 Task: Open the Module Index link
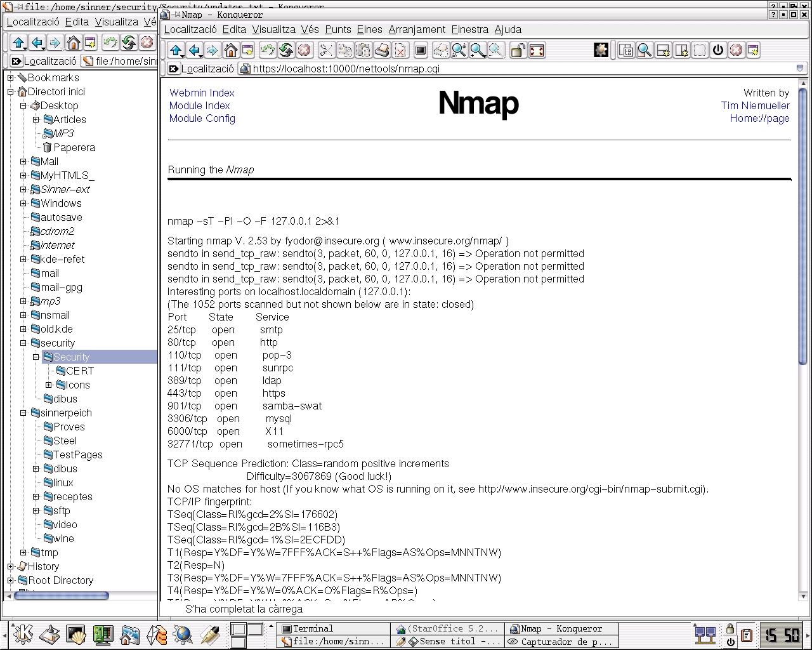tap(199, 105)
